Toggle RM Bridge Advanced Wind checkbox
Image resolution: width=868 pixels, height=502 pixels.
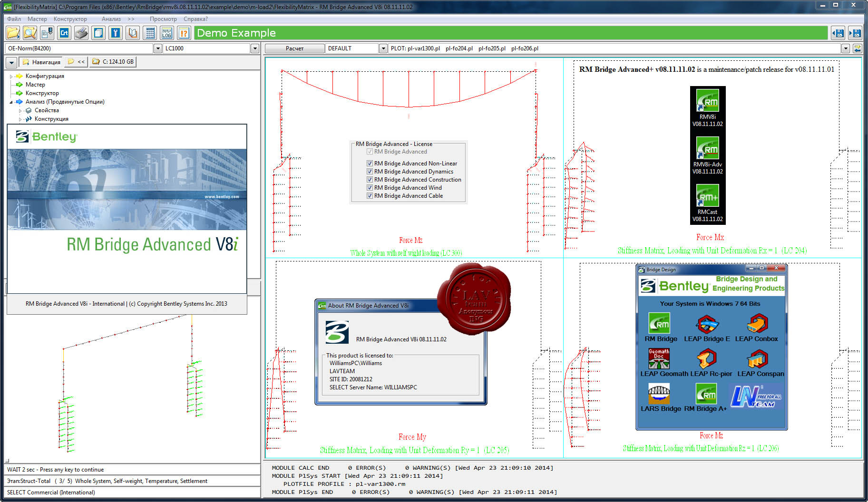370,188
